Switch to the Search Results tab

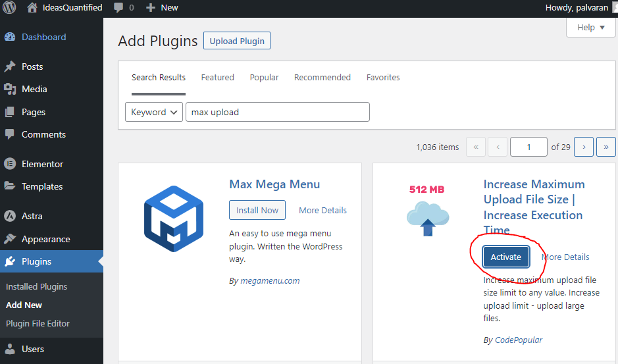coord(159,77)
